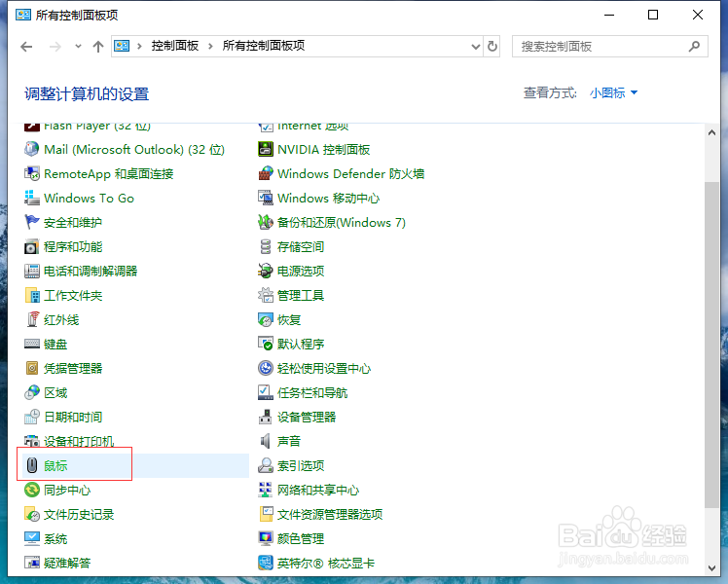Open the 同步中心 icon
Screen dimensions: 728x584
31,490
